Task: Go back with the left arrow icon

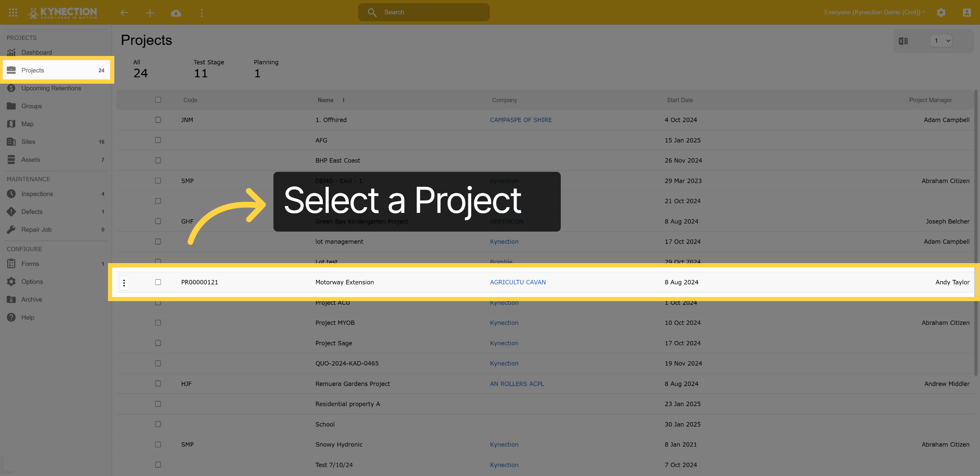Action: click(x=124, y=13)
